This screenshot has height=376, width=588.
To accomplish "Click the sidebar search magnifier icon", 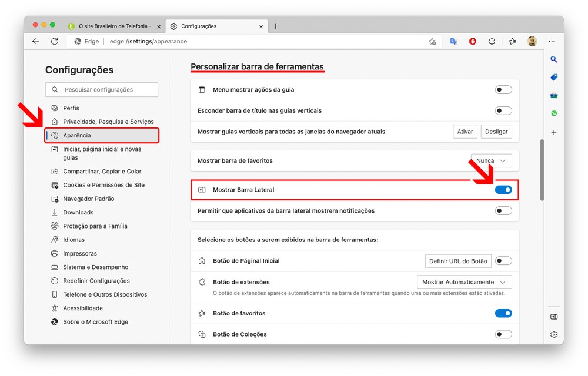I will pyautogui.click(x=553, y=59).
